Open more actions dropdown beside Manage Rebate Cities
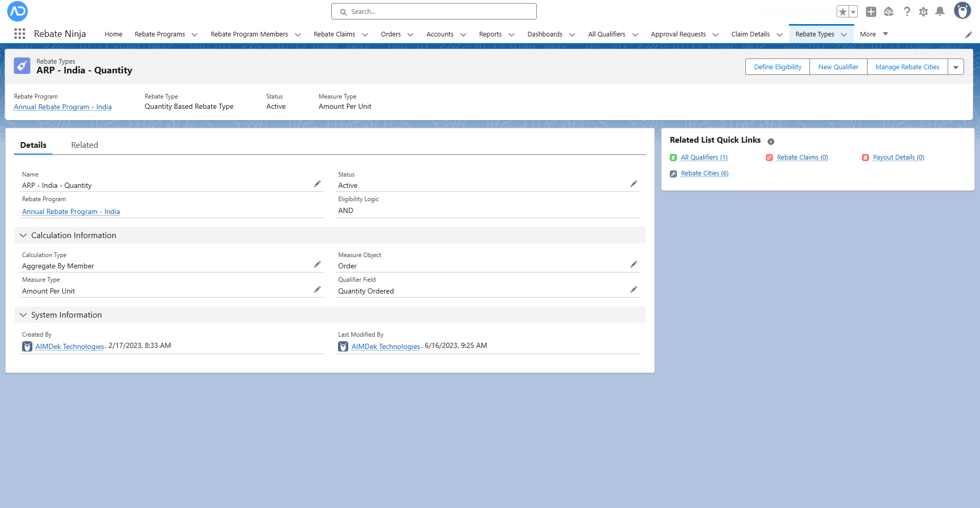Viewport: 980px width, 508px height. pyautogui.click(x=956, y=67)
